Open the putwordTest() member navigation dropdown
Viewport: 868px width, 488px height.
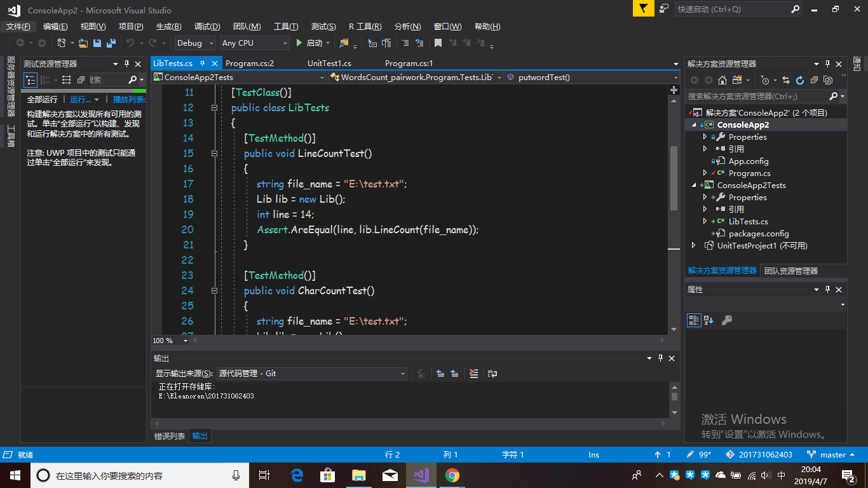click(592, 77)
